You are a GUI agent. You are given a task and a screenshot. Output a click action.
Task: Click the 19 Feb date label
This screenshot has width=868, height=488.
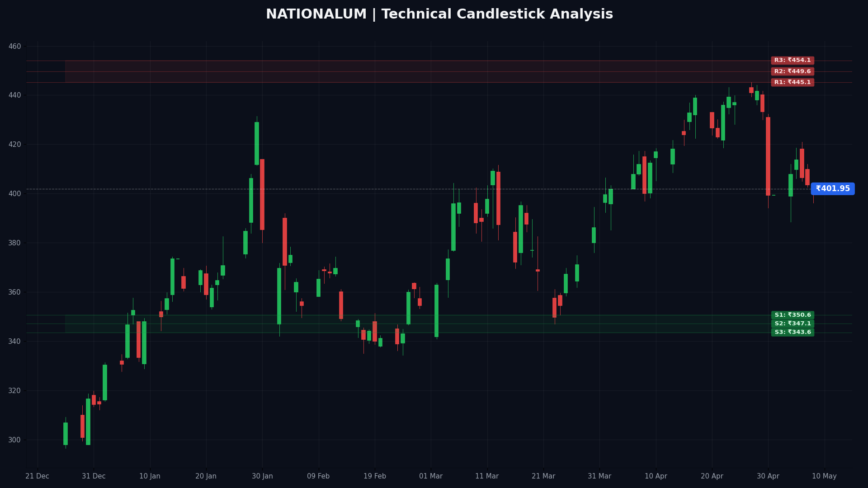tap(375, 476)
